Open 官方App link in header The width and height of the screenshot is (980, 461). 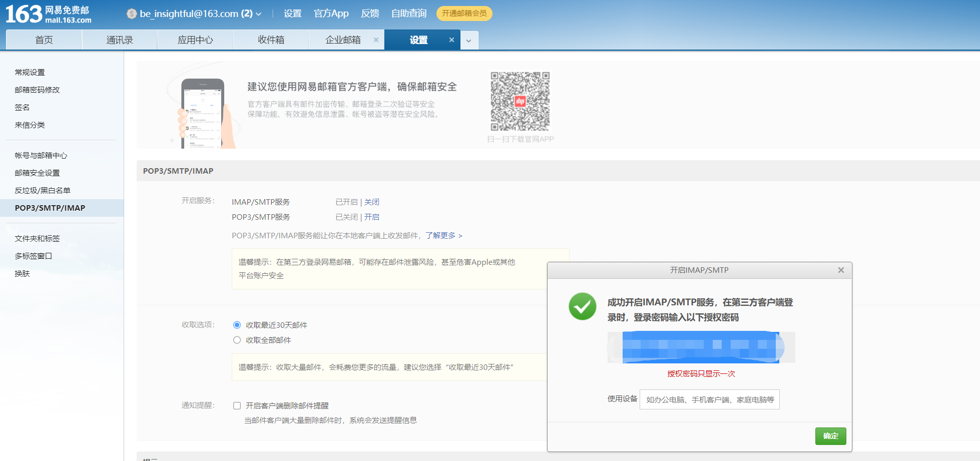click(331, 14)
